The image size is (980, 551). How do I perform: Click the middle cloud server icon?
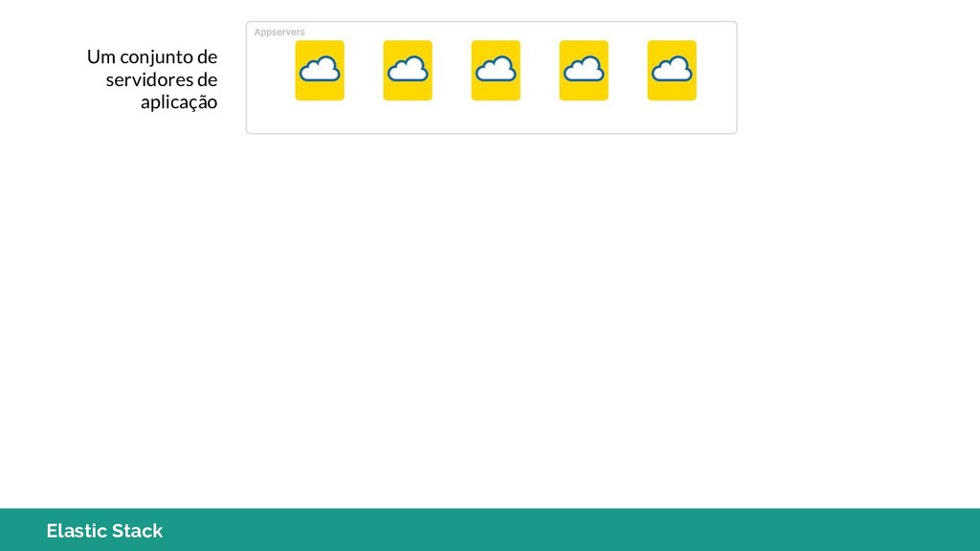coord(496,71)
